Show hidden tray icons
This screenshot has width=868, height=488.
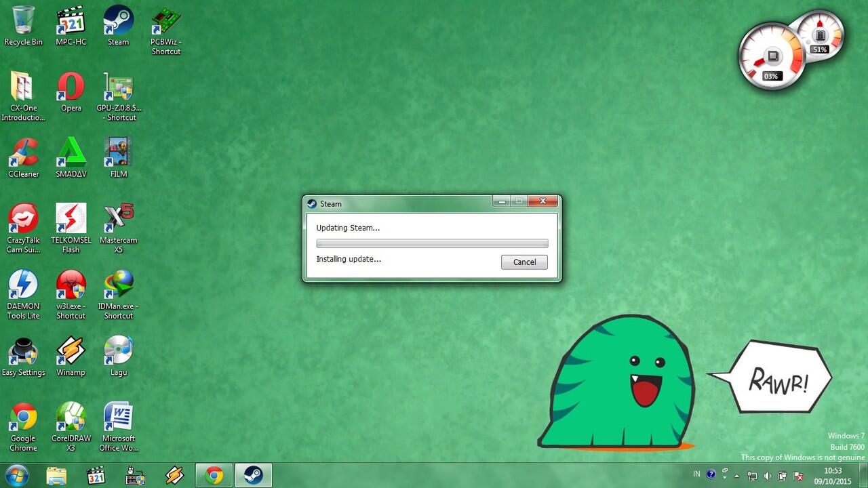[x=737, y=476]
